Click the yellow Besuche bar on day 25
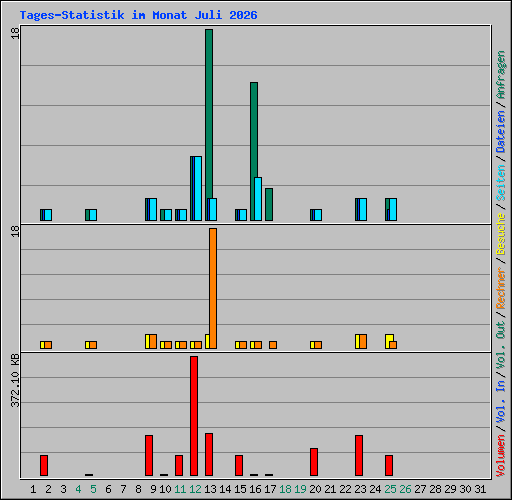This screenshot has width=512, height=500. [x=389, y=340]
